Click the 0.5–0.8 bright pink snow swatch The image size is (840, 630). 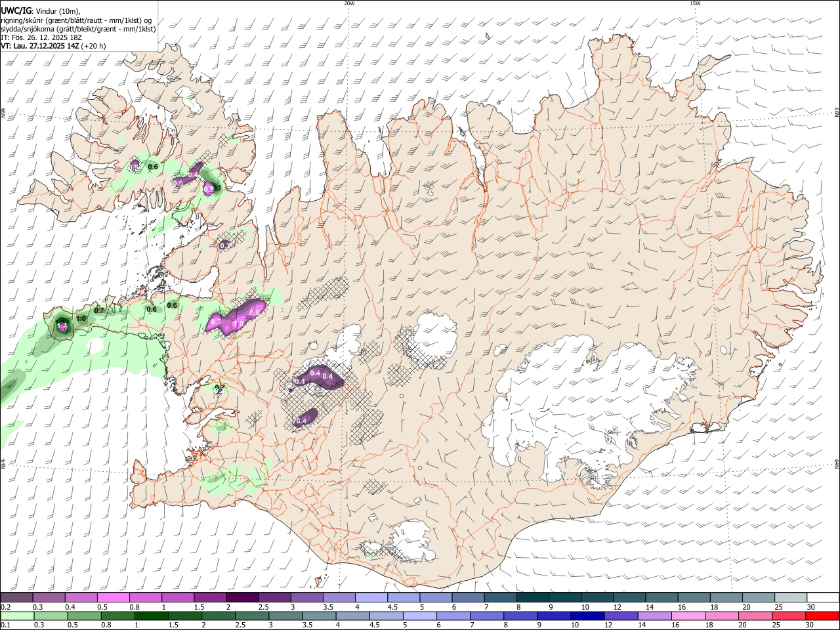[x=113, y=598]
